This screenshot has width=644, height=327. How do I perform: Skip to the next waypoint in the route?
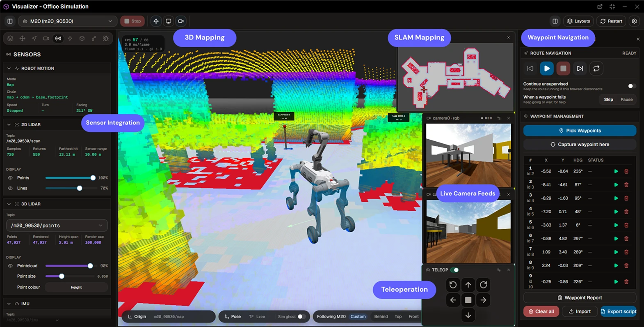(580, 69)
